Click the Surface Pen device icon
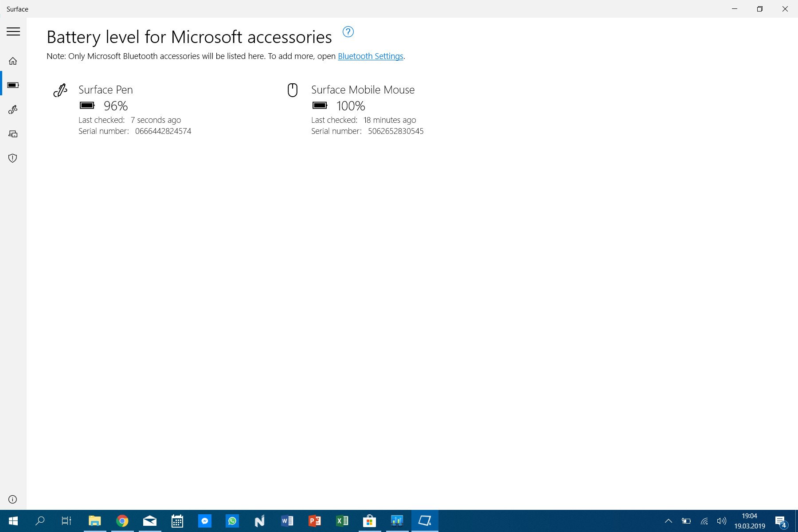This screenshot has height=532, width=798. [x=60, y=90]
